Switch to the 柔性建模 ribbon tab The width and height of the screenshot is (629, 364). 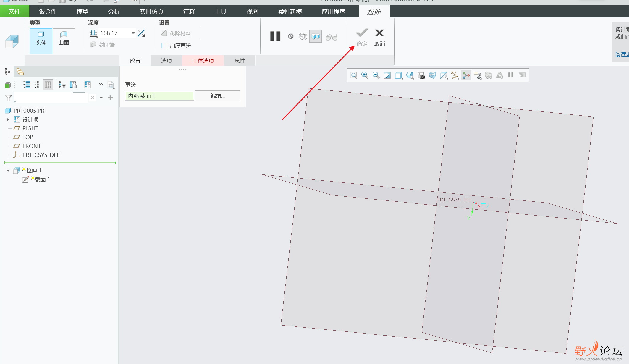click(290, 12)
